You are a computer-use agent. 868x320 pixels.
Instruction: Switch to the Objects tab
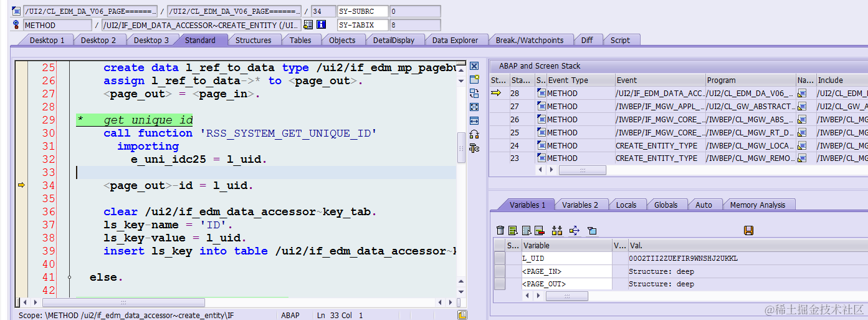coord(342,40)
